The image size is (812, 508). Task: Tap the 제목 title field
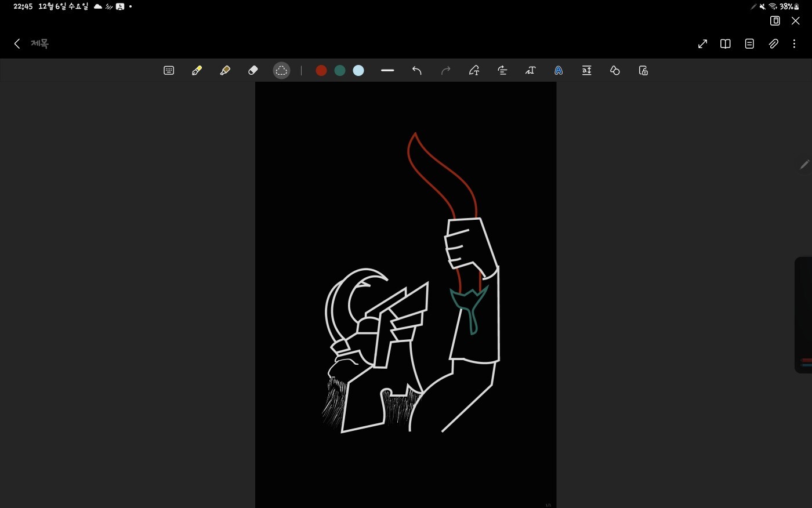40,43
